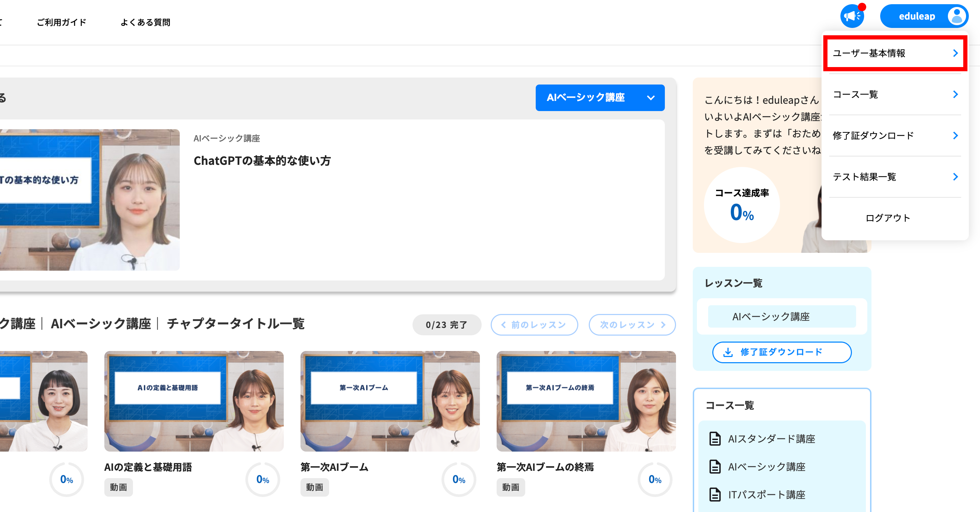Click the 第一次AIブームの終焉 lesson title text
This screenshot has width=980, height=512.
click(545, 467)
